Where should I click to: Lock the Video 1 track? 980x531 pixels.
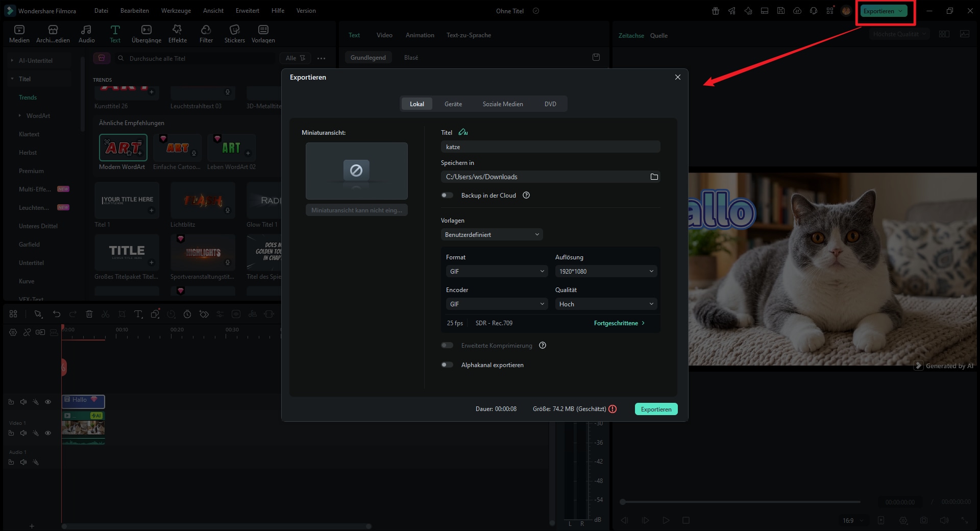pos(11,433)
